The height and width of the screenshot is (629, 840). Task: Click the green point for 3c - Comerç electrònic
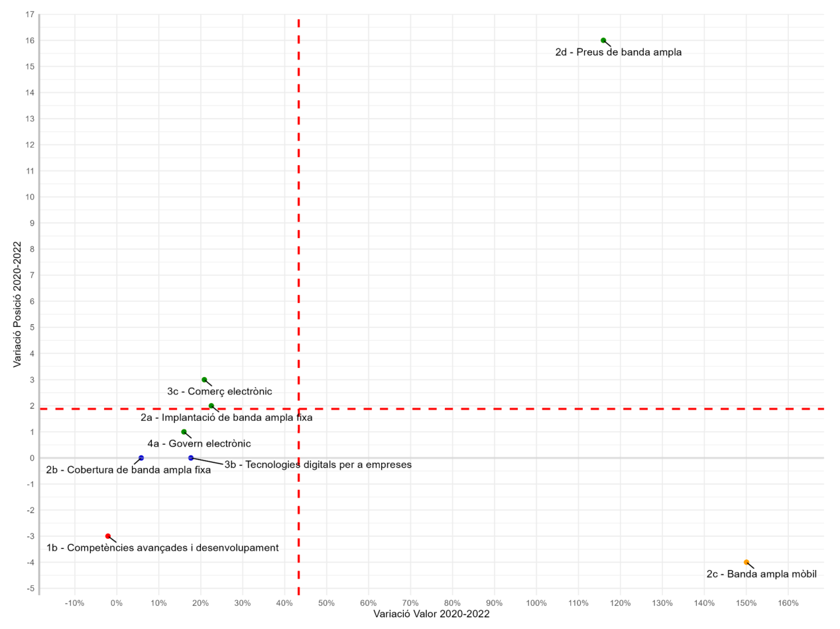tap(204, 380)
